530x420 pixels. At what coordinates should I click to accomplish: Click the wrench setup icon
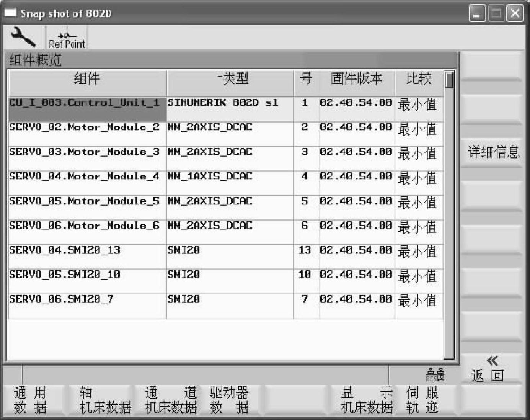click(x=23, y=37)
